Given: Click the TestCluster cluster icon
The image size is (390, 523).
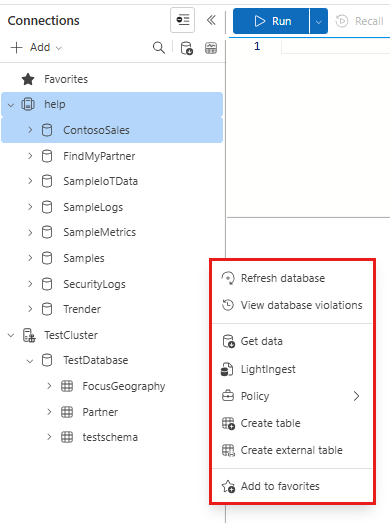Looking at the screenshot, I should pos(29,335).
